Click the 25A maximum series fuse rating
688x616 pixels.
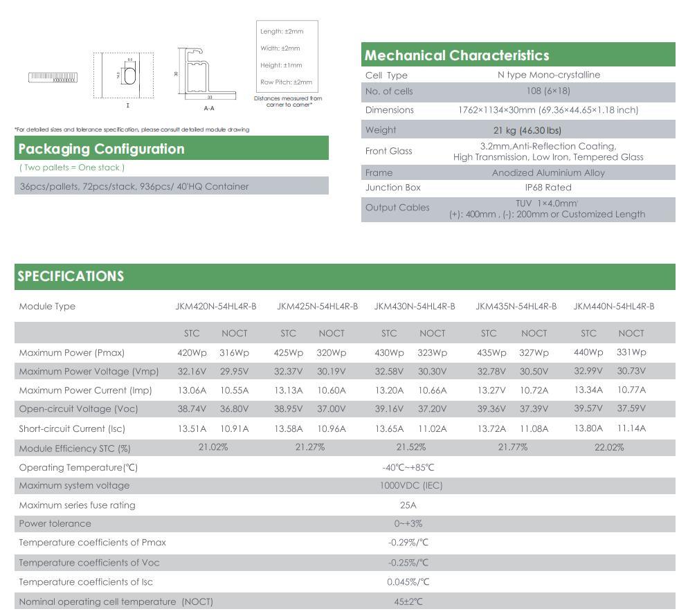click(408, 505)
